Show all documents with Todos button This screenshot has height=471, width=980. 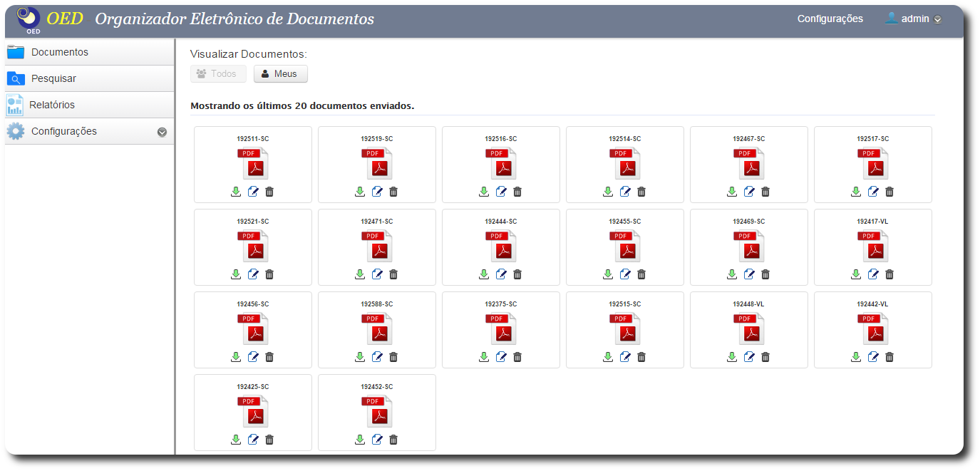click(x=218, y=73)
